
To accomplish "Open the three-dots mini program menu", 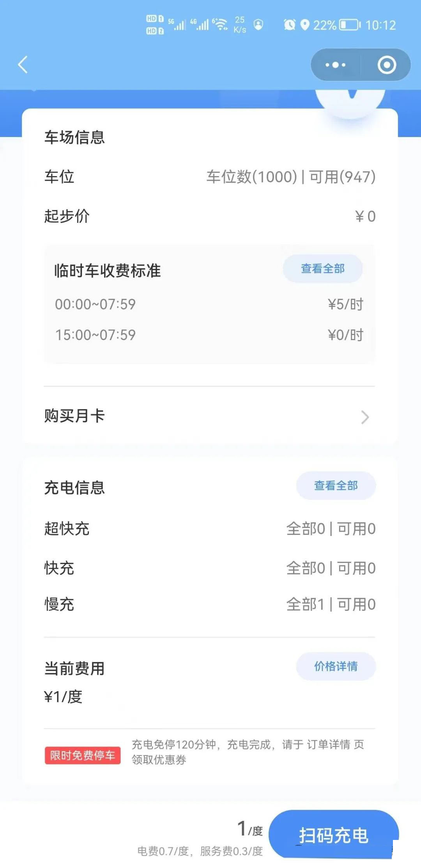I will pyautogui.click(x=335, y=65).
